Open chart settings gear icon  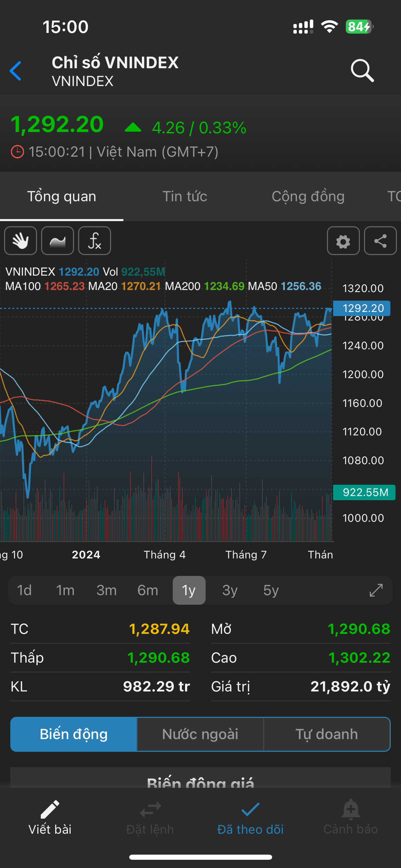click(x=343, y=241)
